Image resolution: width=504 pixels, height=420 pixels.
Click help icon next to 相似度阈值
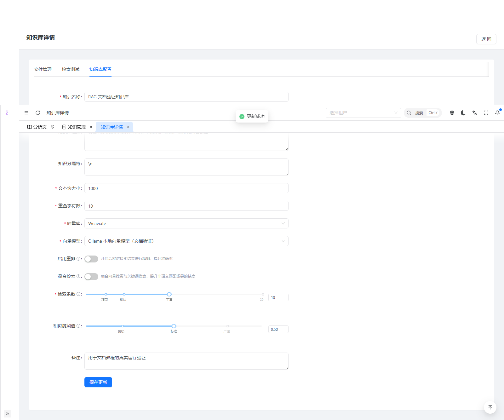point(78,326)
